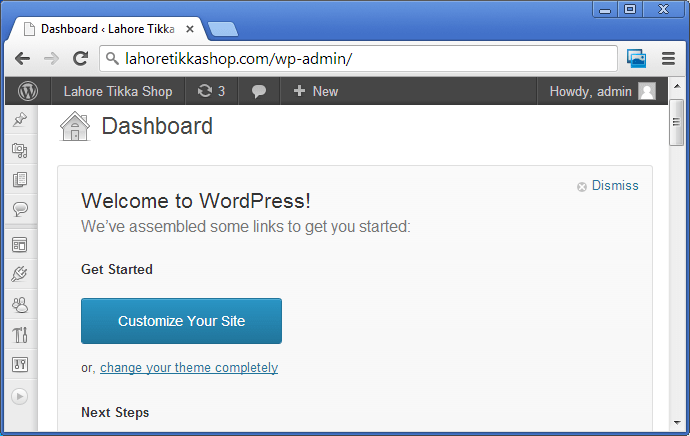This screenshot has height=436, width=690.
Task: Open the Posts menu pin icon
Action: click(20, 120)
